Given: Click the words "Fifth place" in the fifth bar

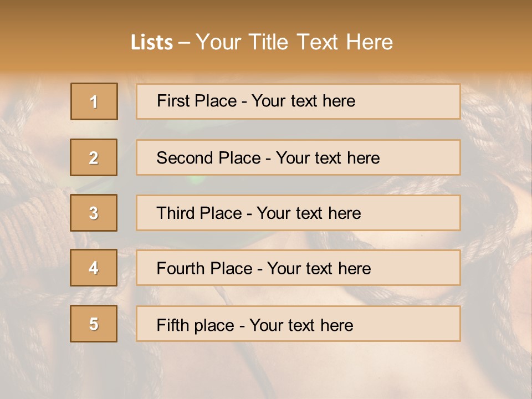Looking at the screenshot, I should coord(196,325).
